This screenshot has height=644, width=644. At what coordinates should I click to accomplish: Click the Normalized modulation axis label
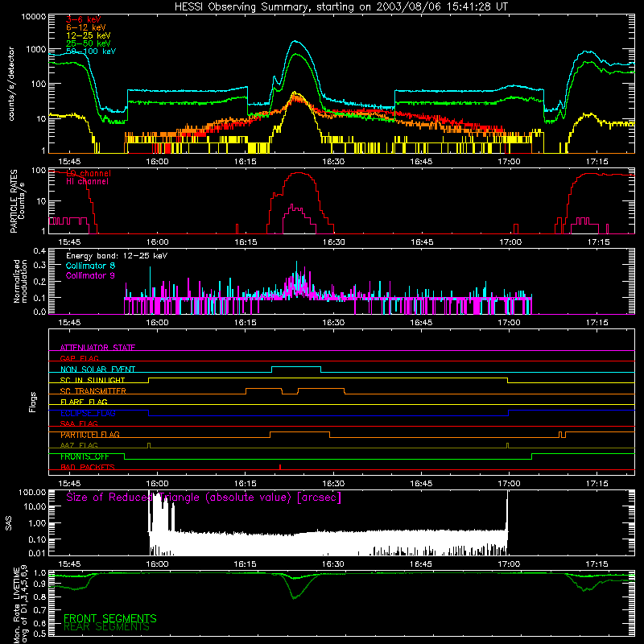click(20, 281)
